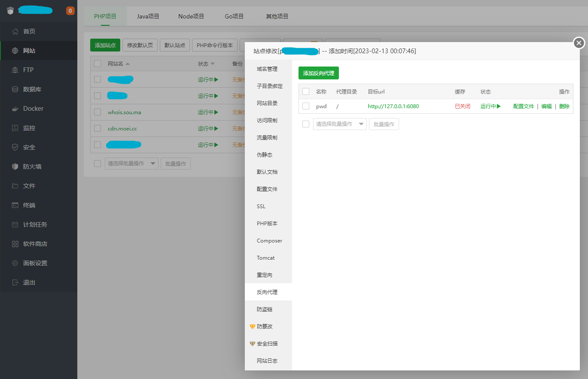
Task: Click the logout icon beside 退出
Action: click(x=15, y=282)
